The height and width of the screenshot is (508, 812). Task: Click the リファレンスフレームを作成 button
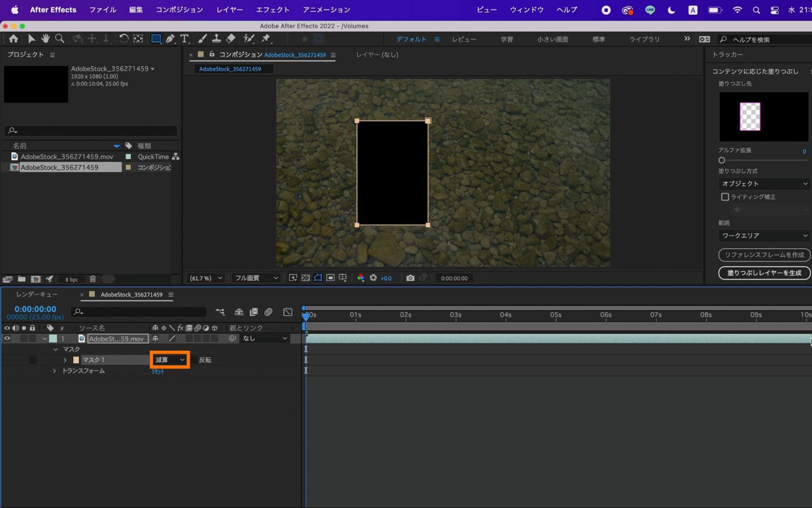764,255
